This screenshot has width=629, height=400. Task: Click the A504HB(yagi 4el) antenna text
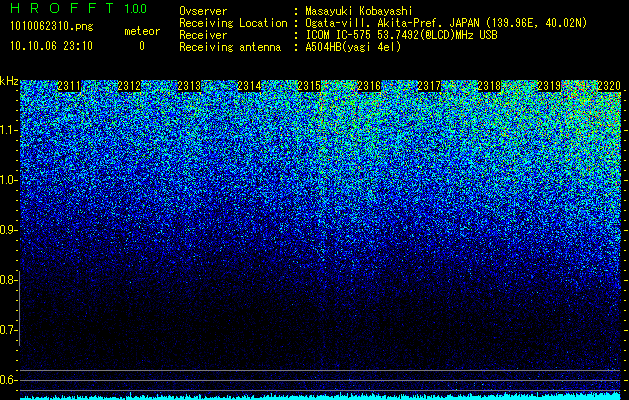pyautogui.click(x=353, y=47)
